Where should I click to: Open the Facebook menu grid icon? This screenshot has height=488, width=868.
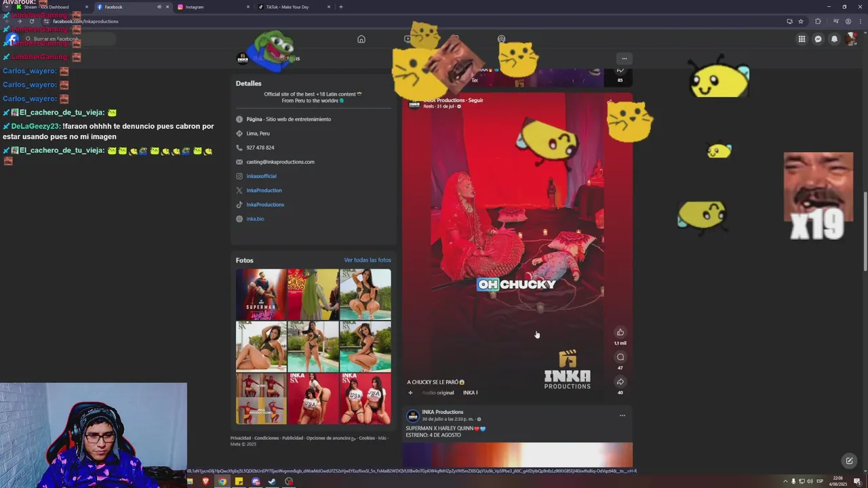pos(802,39)
